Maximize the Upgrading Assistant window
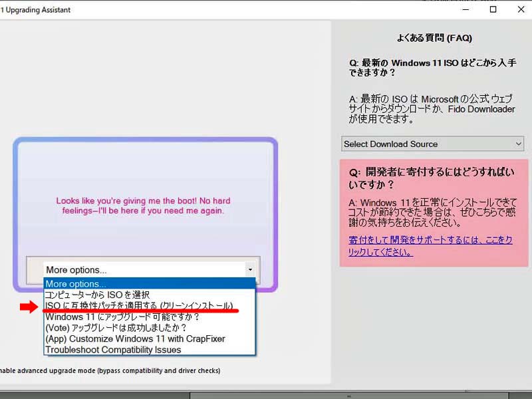This screenshot has width=532, height=399. pyautogui.click(x=493, y=10)
